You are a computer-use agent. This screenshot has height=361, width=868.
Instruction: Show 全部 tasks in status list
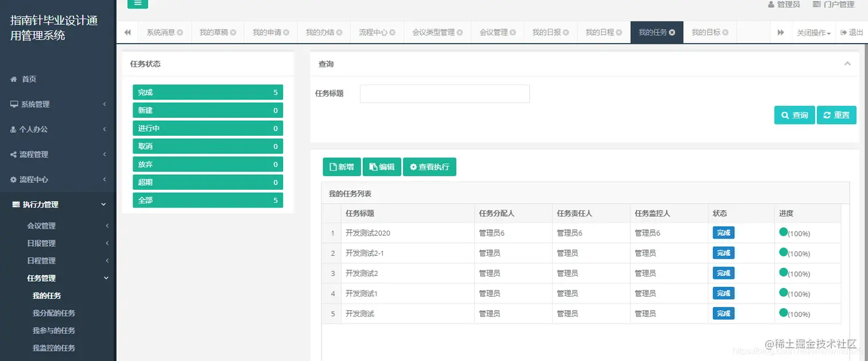[x=208, y=200]
